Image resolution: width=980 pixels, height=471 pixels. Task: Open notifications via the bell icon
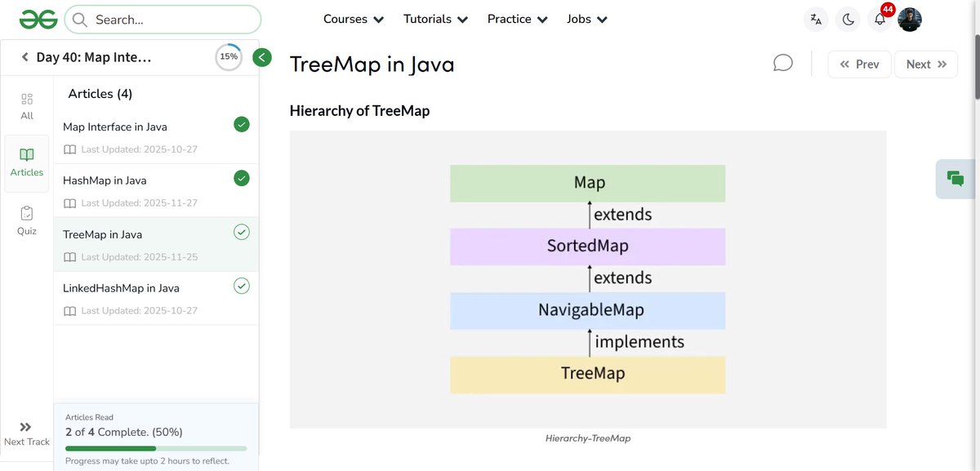pyautogui.click(x=879, y=18)
